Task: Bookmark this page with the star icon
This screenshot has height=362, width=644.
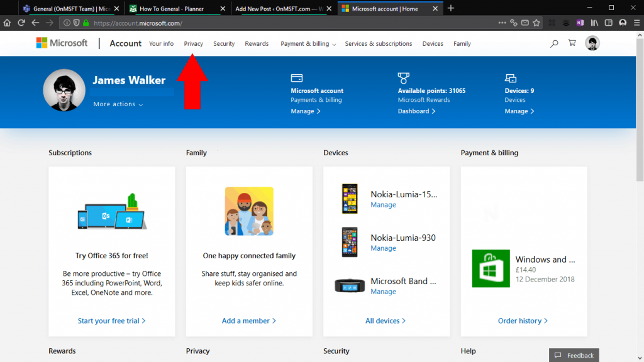Action: [536, 23]
